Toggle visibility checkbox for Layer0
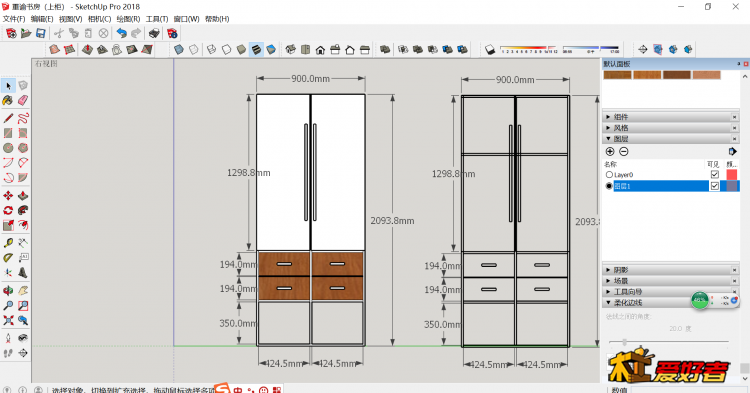The width and height of the screenshot is (750, 393). (x=715, y=175)
